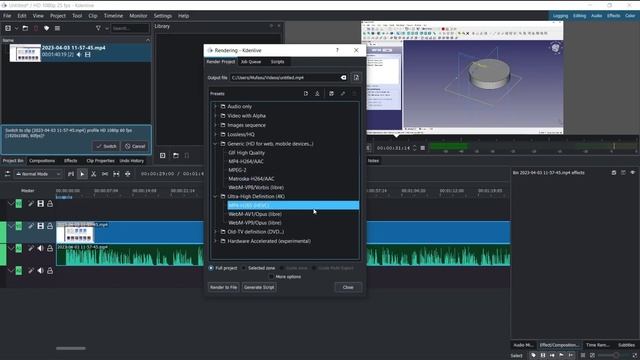Click the filter icon in project bin
640x360 pixels.
(x=98, y=28)
